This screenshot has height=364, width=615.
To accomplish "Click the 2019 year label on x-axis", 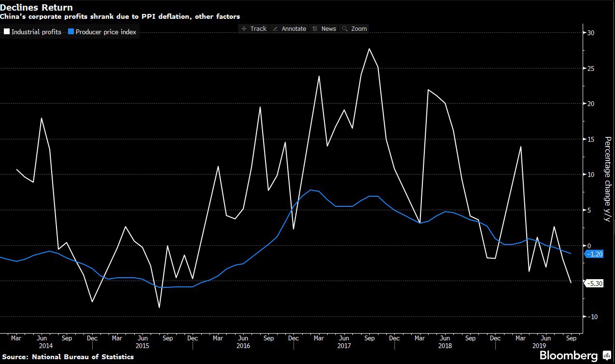I will pyautogui.click(x=539, y=346).
